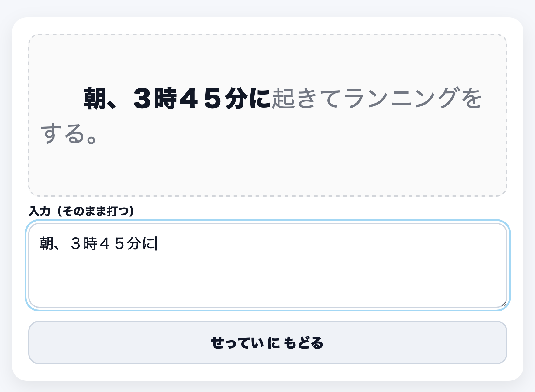Click the gray word ランニング
The height and width of the screenshot is (392, 535).
[x=401, y=98]
